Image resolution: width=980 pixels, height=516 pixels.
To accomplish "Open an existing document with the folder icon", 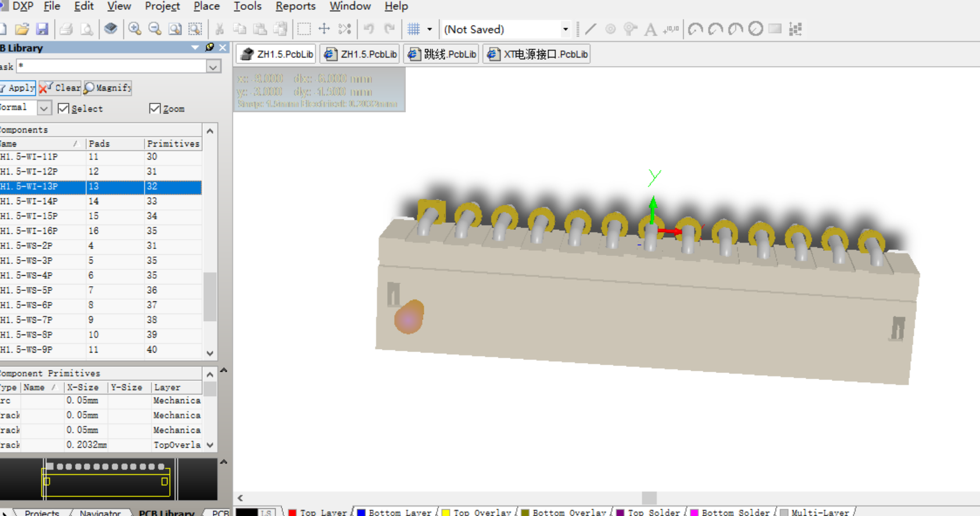I will [22, 29].
